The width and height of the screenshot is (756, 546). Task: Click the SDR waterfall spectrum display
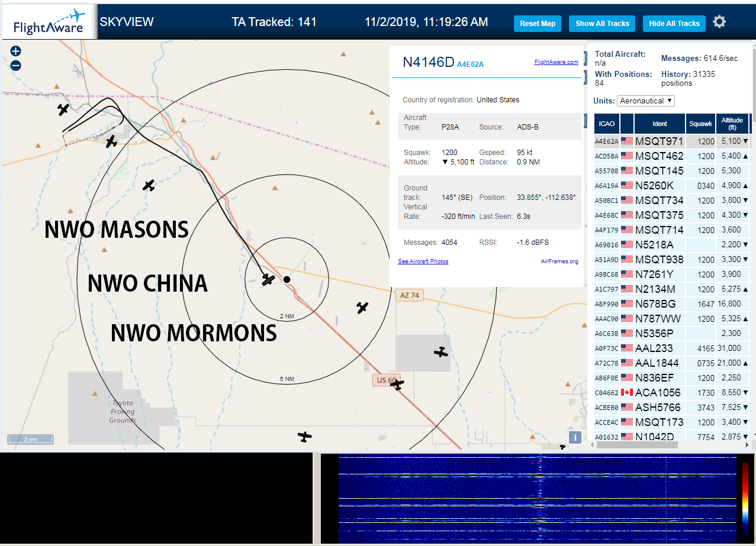click(538, 499)
